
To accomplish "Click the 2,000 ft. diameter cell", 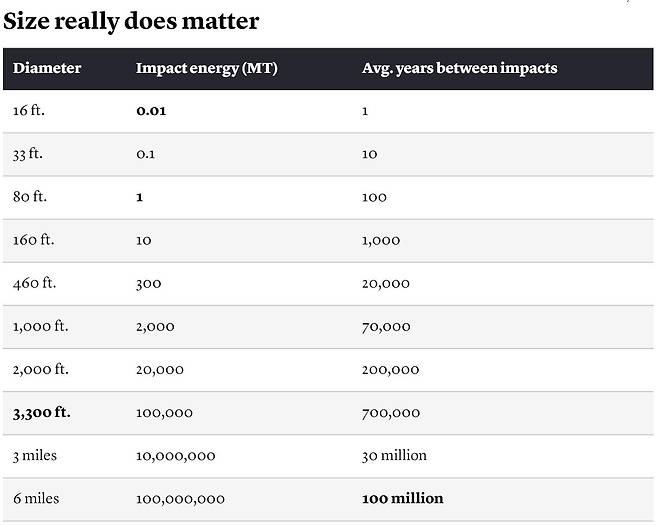I will coord(40,369).
